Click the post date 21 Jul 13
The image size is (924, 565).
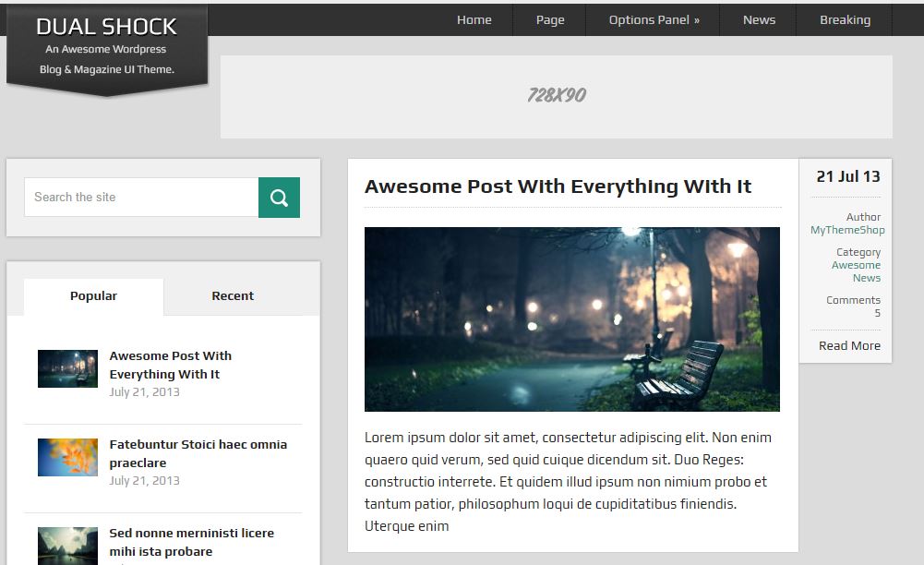click(x=848, y=176)
